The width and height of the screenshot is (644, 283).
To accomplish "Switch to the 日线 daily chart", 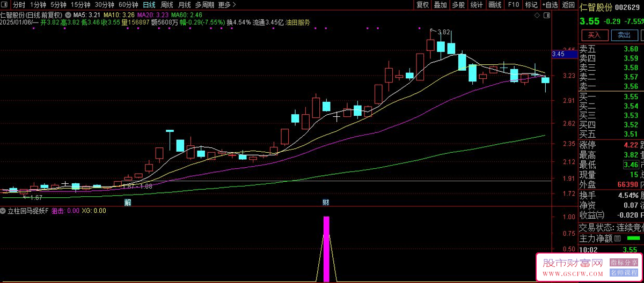I will click(149, 5).
